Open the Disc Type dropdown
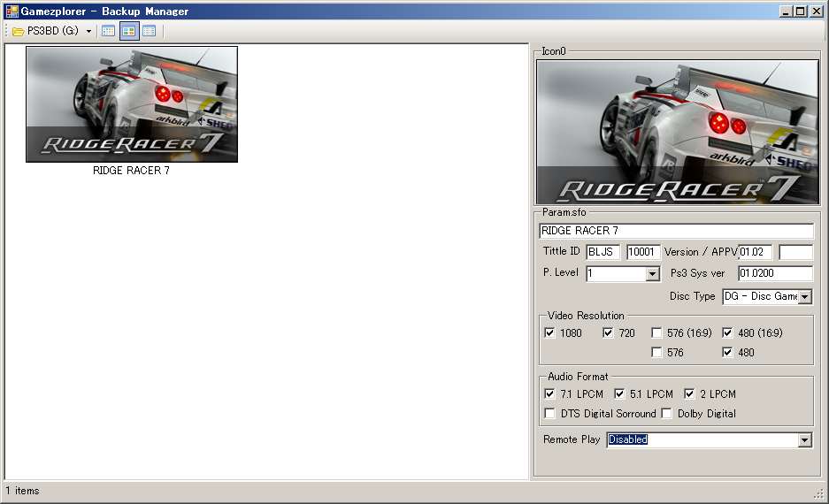829x504 pixels. click(x=805, y=297)
